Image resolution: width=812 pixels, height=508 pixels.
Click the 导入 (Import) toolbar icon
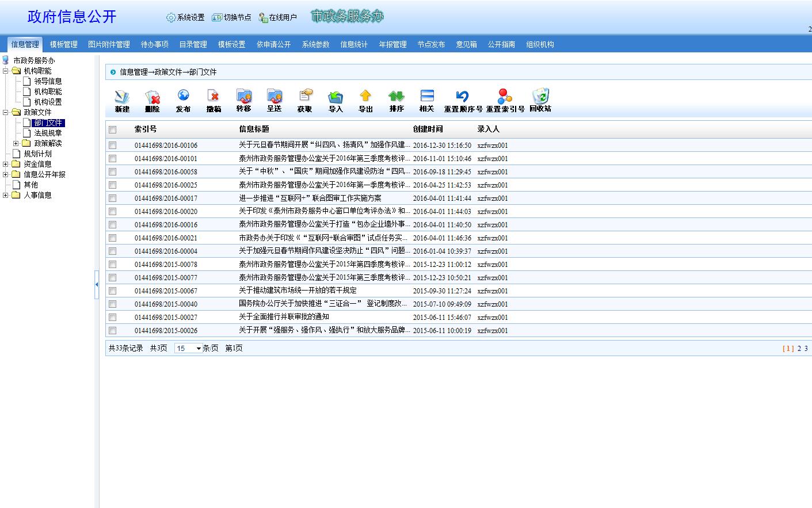pyautogui.click(x=336, y=97)
